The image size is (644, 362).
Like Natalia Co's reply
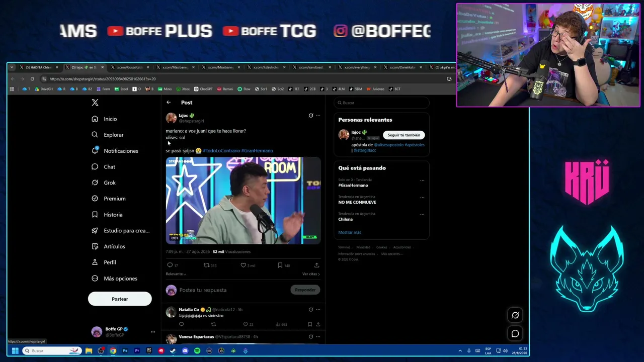click(245, 324)
